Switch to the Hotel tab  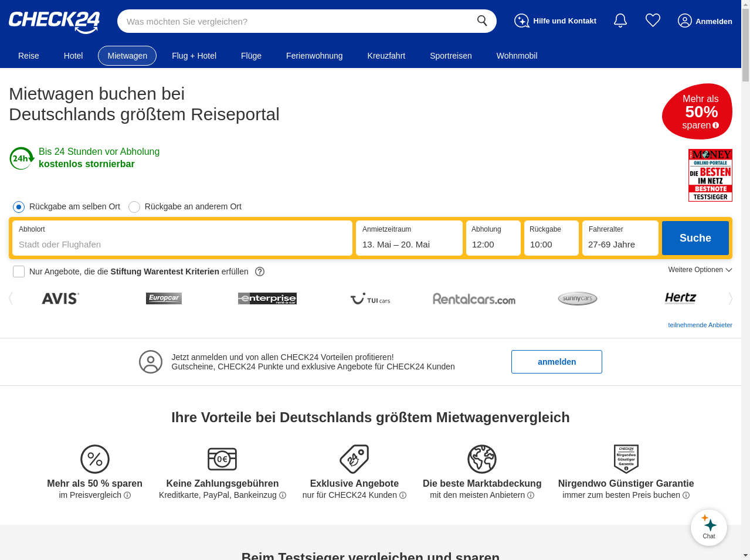(x=73, y=56)
